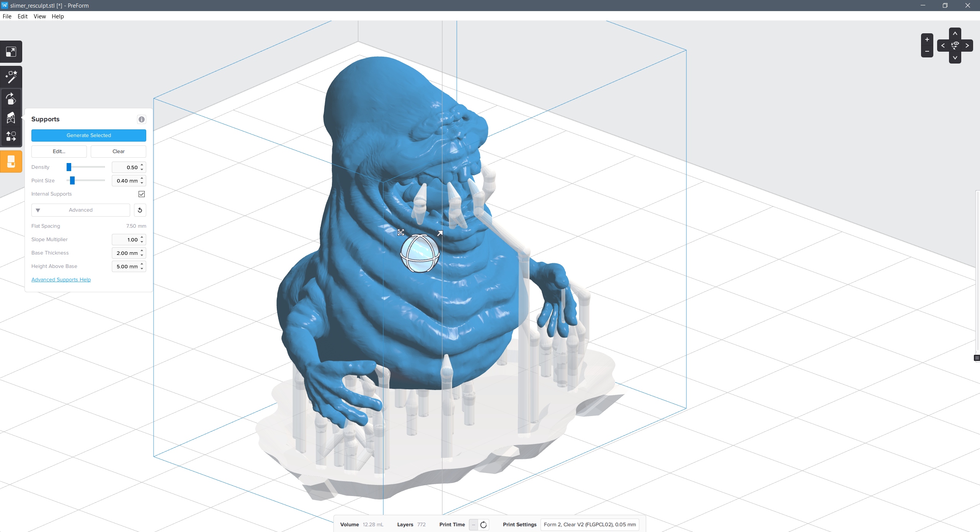Click the Density slider handle
Screen dimensions: 980x532
pos(69,167)
